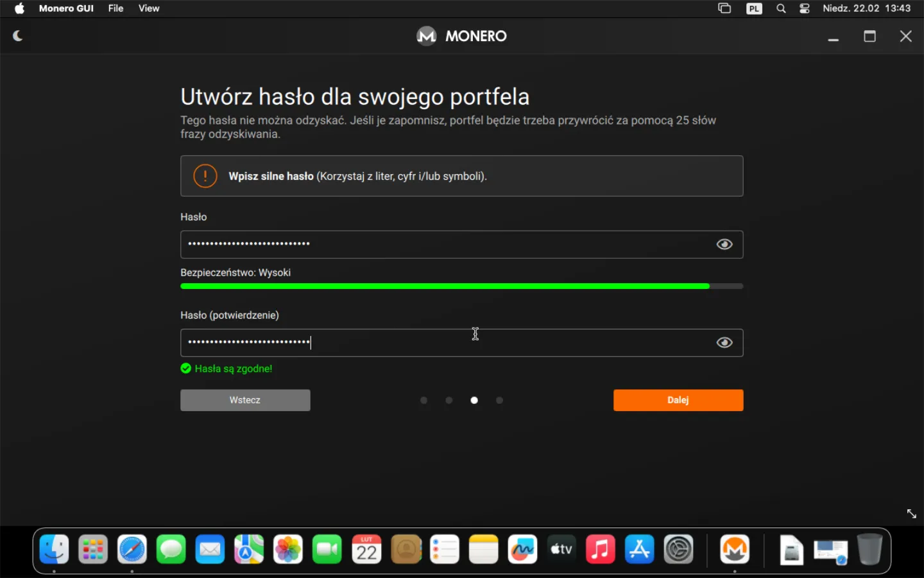
Task: Click the Hasło password input field
Action: click(x=461, y=244)
